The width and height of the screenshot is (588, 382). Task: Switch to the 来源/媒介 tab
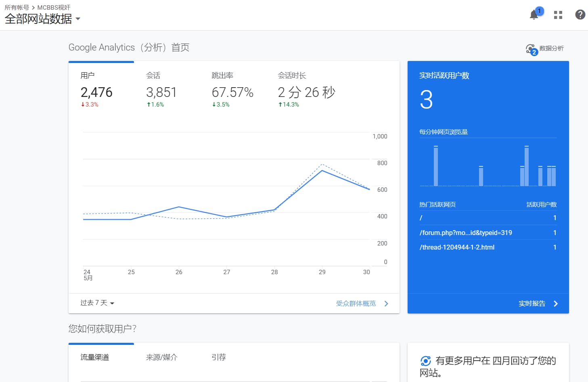click(x=161, y=357)
